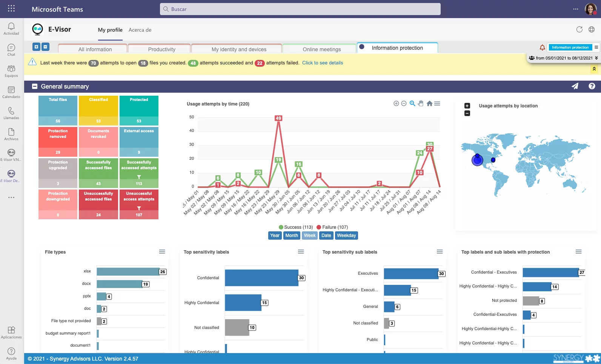Collapse the yellow alert banner

pyautogui.click(x=594, y=69)
